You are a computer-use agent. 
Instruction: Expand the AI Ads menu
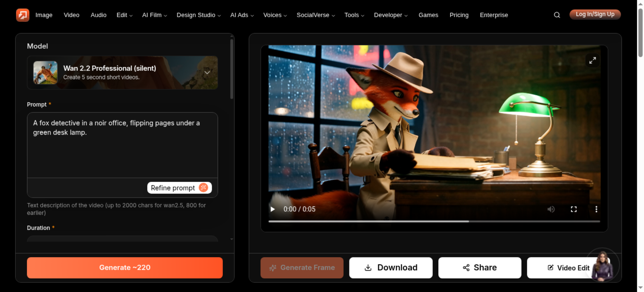(242, 15)
